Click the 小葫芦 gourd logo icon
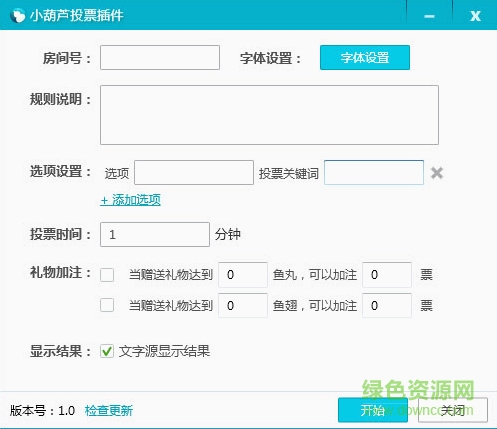Image resolution: width=497 pixels, height=429 pixels. pyautogui.click(x=18, y=15)
